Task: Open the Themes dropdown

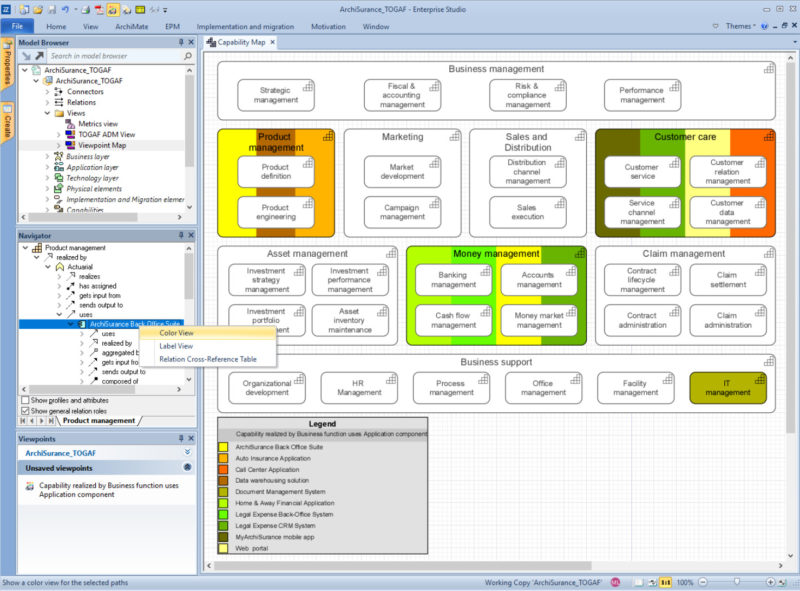Action: tap(740, 27)
